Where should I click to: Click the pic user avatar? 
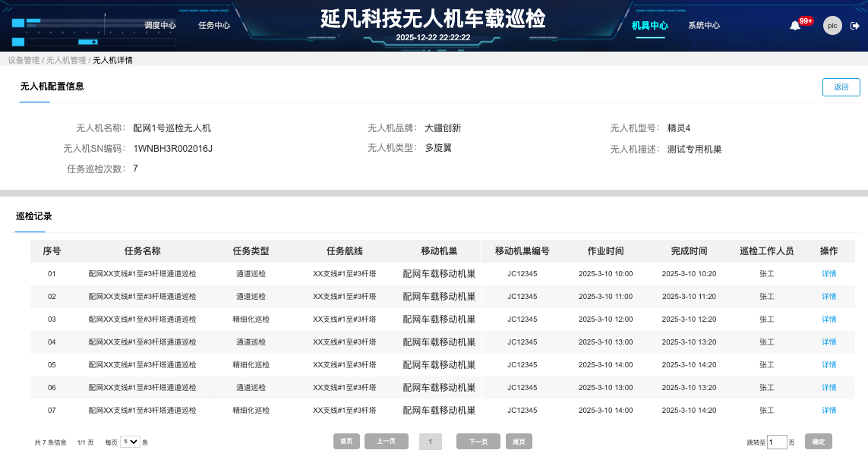click(832, 25)
